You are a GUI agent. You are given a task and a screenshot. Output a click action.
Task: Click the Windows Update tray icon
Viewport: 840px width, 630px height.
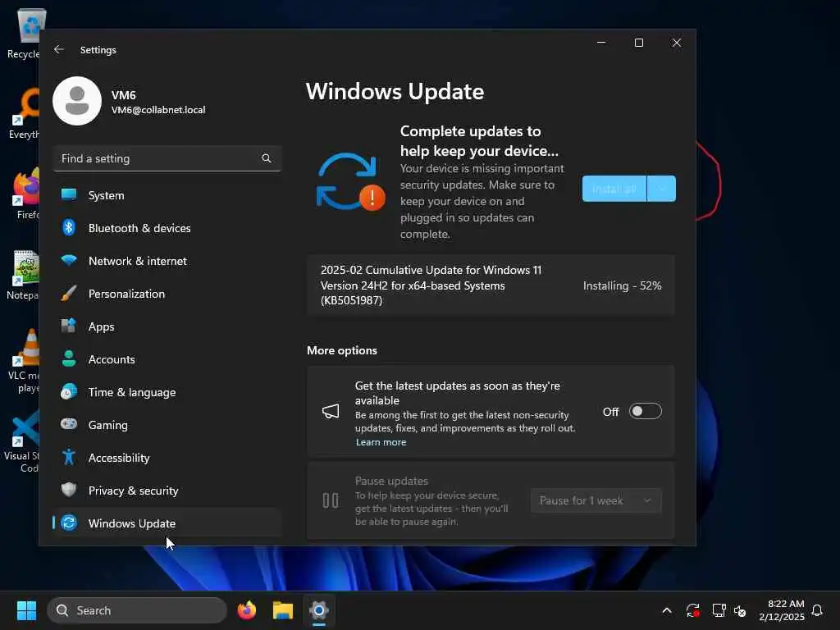pyautogui.click(x=692, y=610)
